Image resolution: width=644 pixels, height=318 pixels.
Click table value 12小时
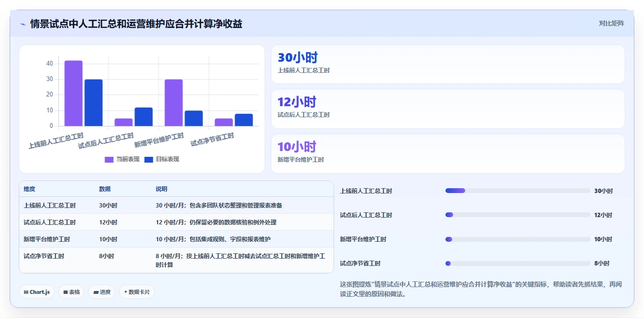tap(108, 222)
